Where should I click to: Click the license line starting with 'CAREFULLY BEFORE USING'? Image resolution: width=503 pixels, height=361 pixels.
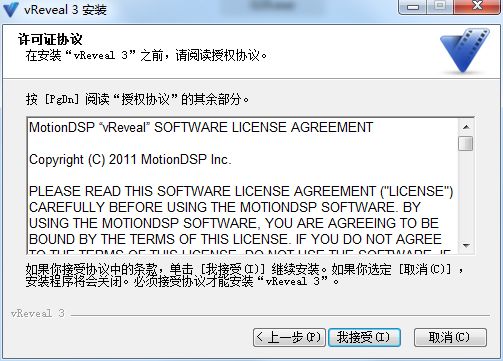(225, 207)
